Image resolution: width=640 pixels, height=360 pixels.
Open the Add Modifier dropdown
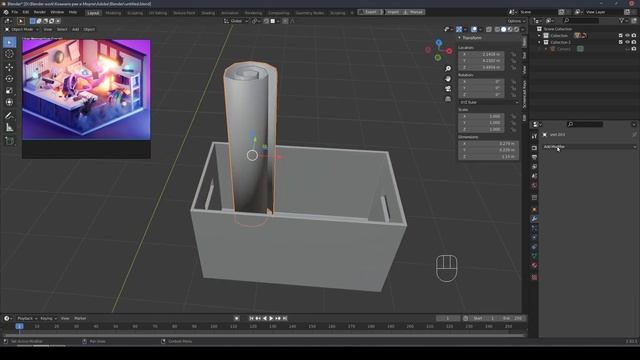(x=589, y=147)
